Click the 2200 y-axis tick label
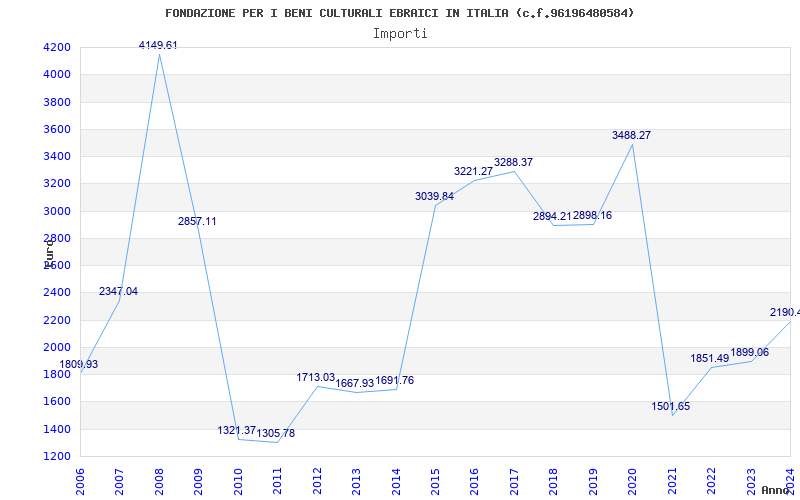 (x=57, y=320)
